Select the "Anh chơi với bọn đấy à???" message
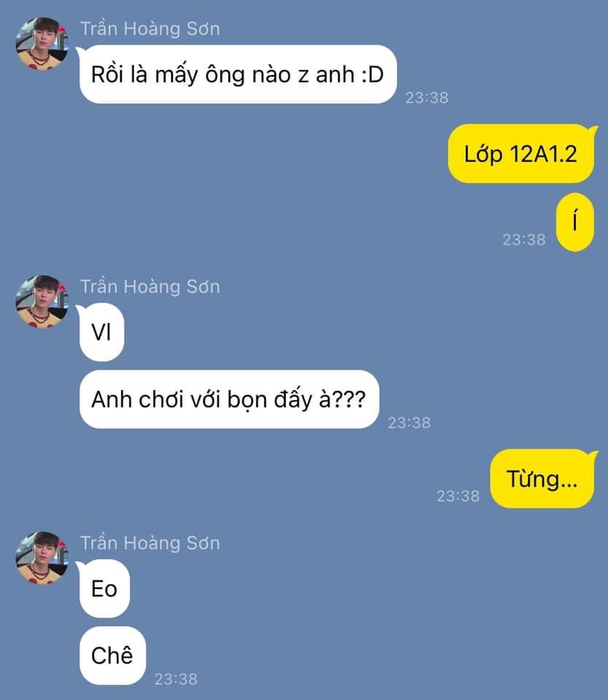Image resolution: width=608 pixels, height=700 pixels. (x=229, y=399)
